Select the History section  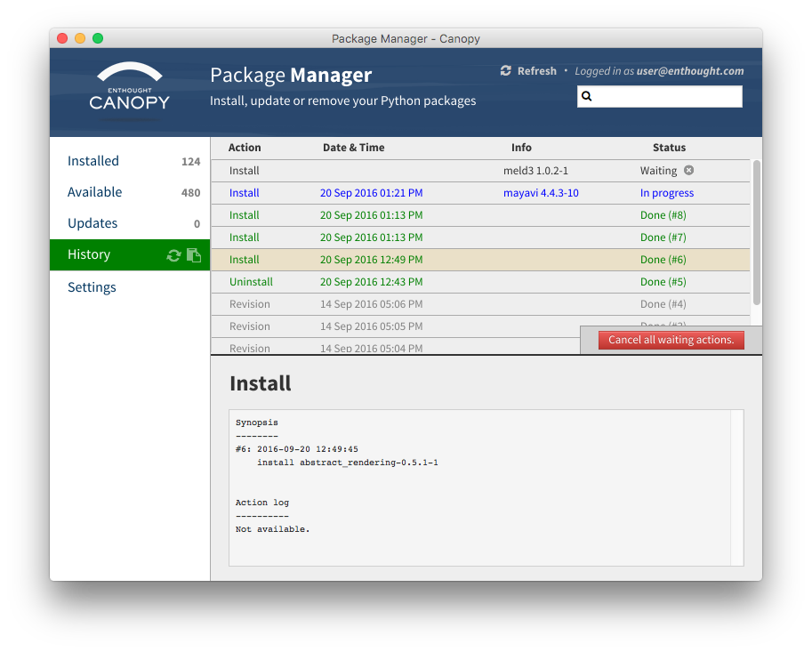130,254
